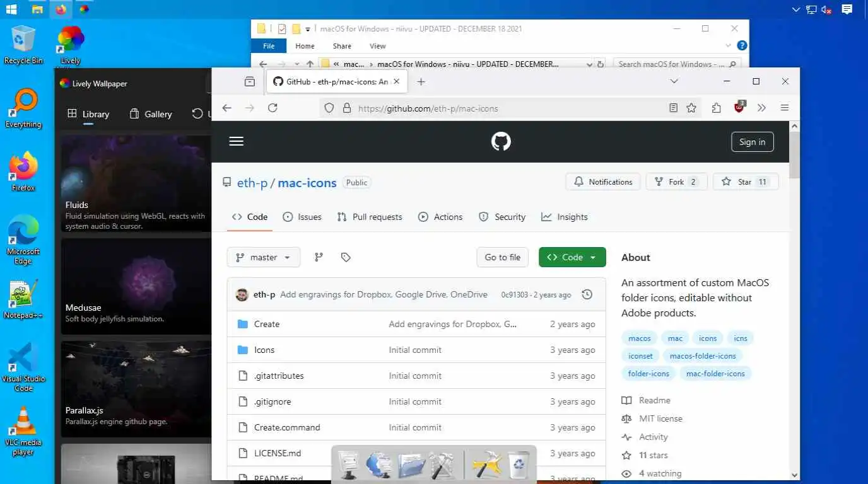Expand the green Code dropdown button
The height and width of the screenshot is (484, 868).
[572, 257]
